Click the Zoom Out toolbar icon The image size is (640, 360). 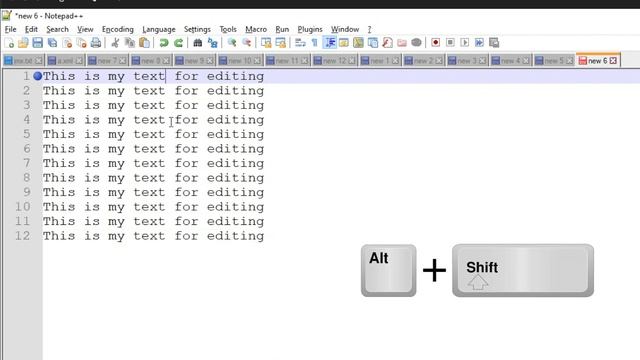click(x=247, y=42)
